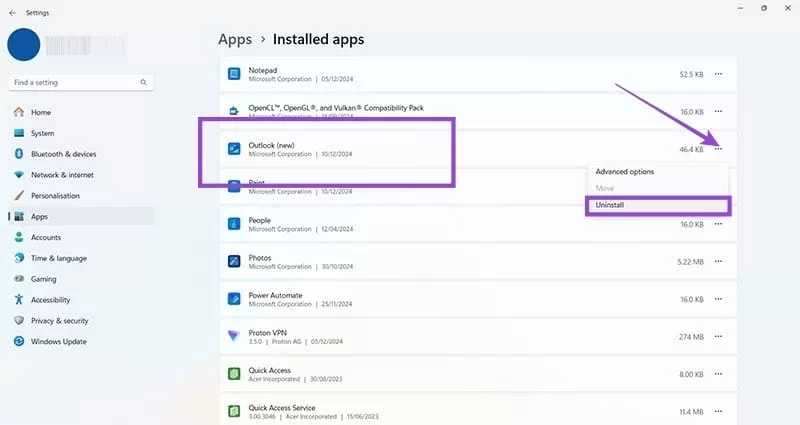Open more options for Proton VPN
800x425 pixels.
coord(718,335)
